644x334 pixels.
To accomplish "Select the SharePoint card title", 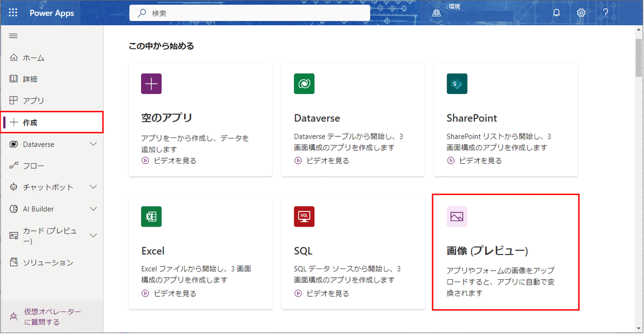I will 472,118.
